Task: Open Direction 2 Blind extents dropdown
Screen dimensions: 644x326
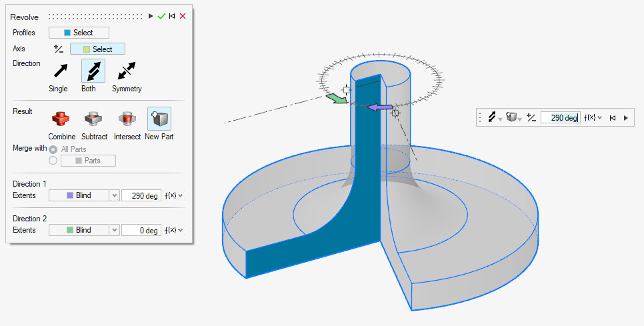Action: tap(114, 230)
